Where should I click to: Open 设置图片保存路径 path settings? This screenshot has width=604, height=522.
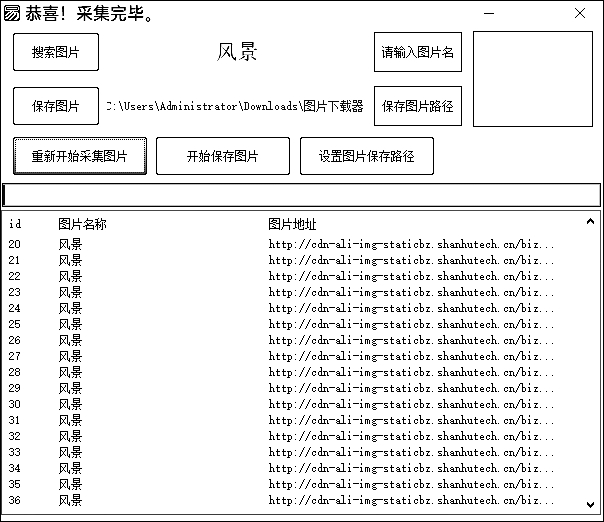click(366, 156)
